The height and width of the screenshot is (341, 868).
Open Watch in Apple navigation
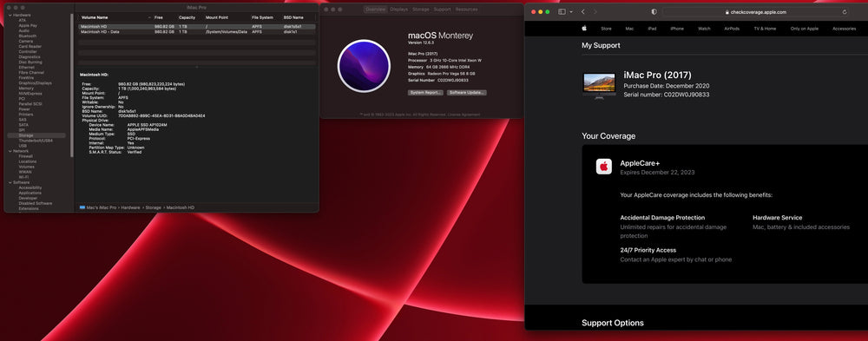click(x=704, y=29)
